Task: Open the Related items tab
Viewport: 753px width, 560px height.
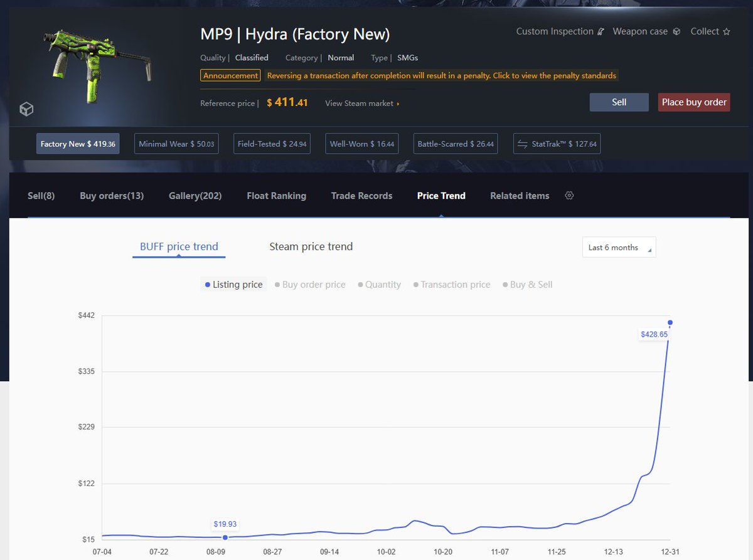Action: click(520, 196)
